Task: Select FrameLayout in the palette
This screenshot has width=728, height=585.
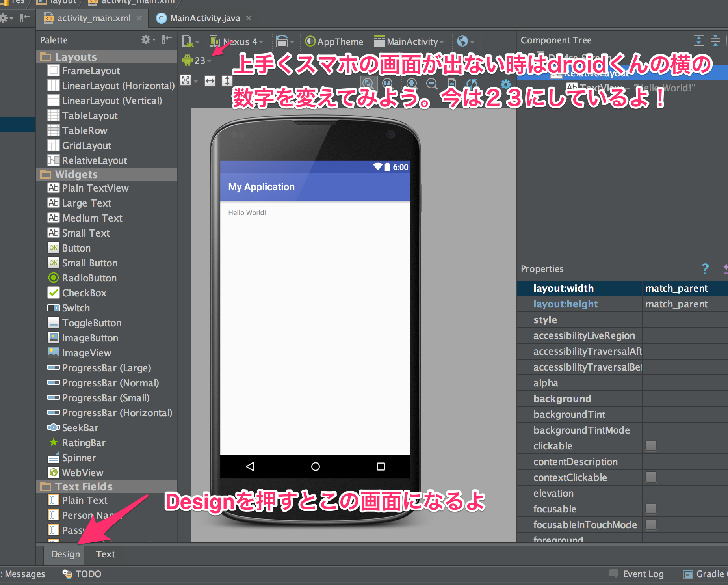Action: [x=84, y=71]
